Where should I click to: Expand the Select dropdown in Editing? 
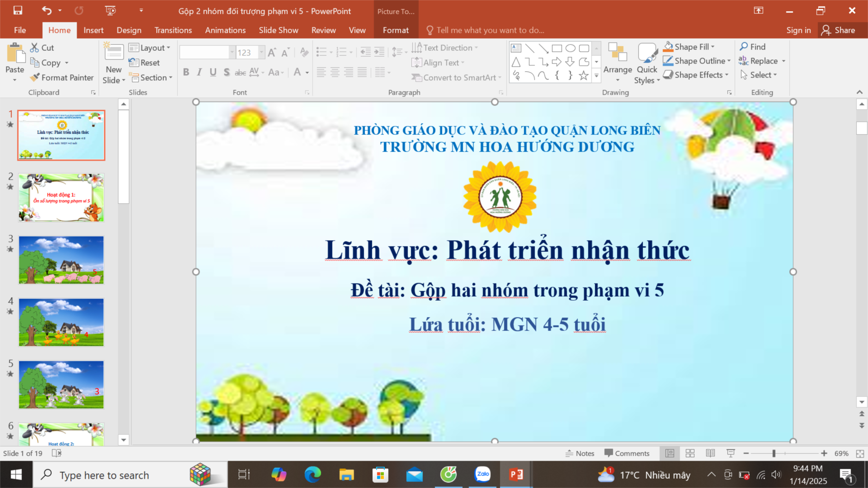pyautogui.click(x=759, y=75)
